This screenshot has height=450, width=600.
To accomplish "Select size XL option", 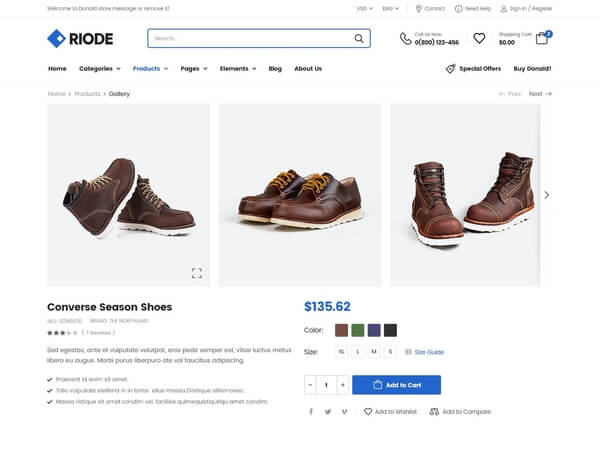I will coord(341,352).
